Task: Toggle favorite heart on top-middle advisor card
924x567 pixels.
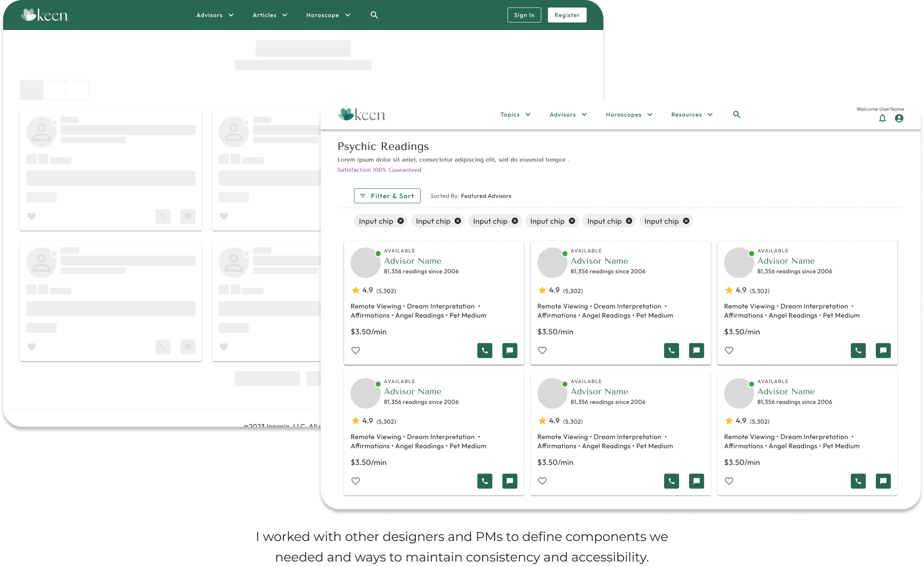Action: pos(543,350)
